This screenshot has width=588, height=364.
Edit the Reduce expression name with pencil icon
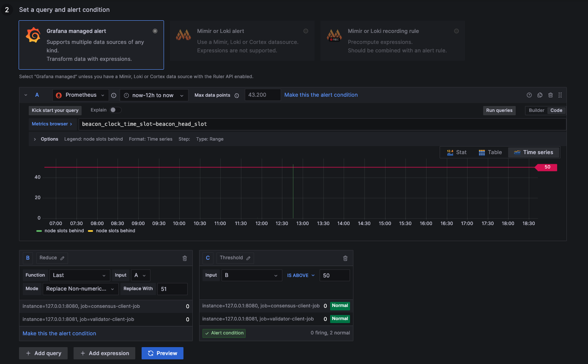click(63, 258)
